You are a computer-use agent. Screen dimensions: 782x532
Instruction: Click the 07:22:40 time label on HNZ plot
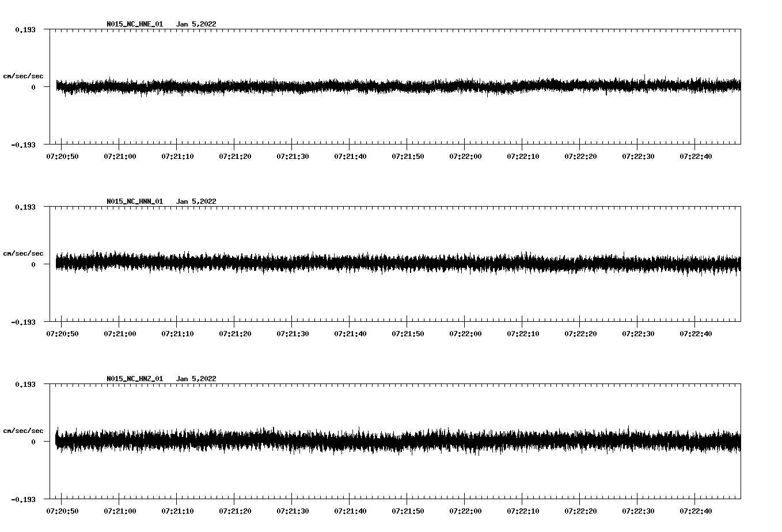[x=696, y=511]
